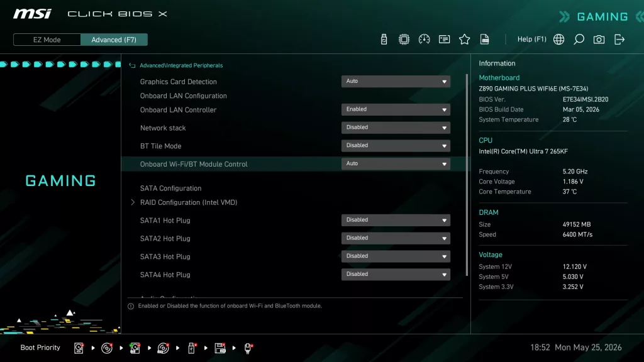Open BT Tile Mode dropdown

pyautogui.click(x=396, y=146)
